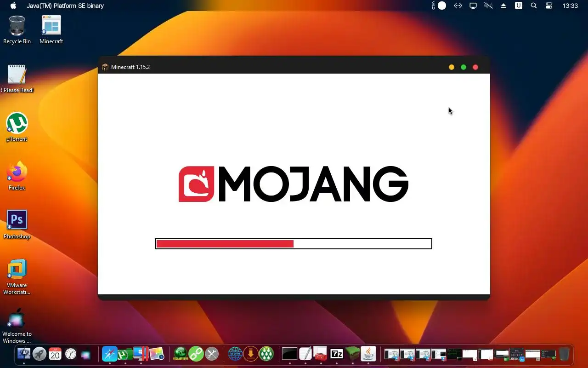Open Control Center toggles icon in the menu bar
The image size is (588, 368).
[x=549, y=6]
